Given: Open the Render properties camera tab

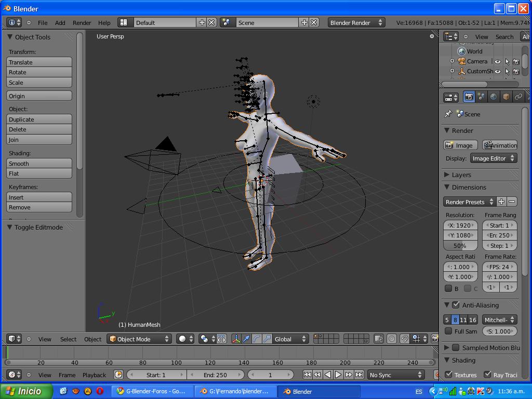Looking at the screenshot, I should click(469, 97).
